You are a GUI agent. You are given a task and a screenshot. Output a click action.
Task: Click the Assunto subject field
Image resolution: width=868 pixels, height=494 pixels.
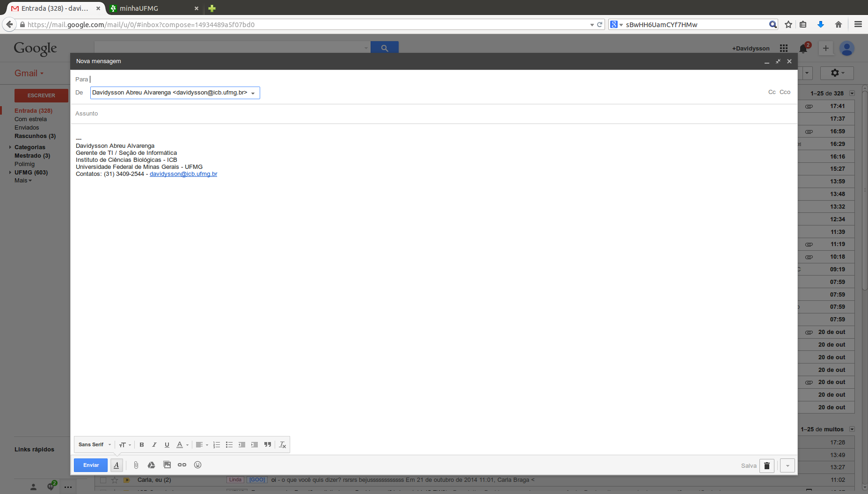click(434, 114)
